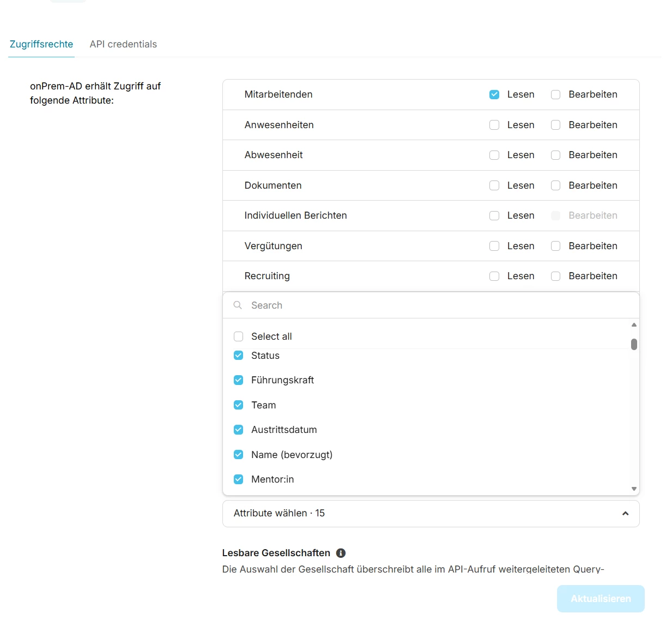Click scroll-down arrow in attribute list
The height and width of the screenshot is (620, 672).
[x=634, y=489]
